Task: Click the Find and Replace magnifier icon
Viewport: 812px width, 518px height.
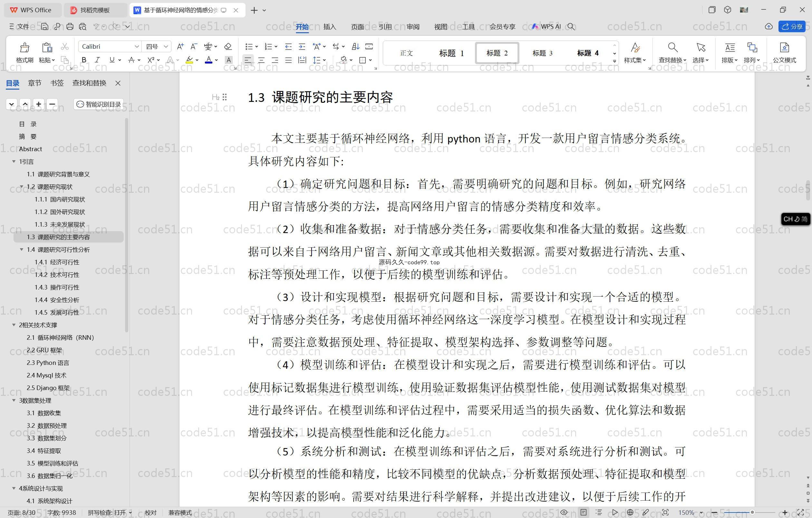Action: 672,48
